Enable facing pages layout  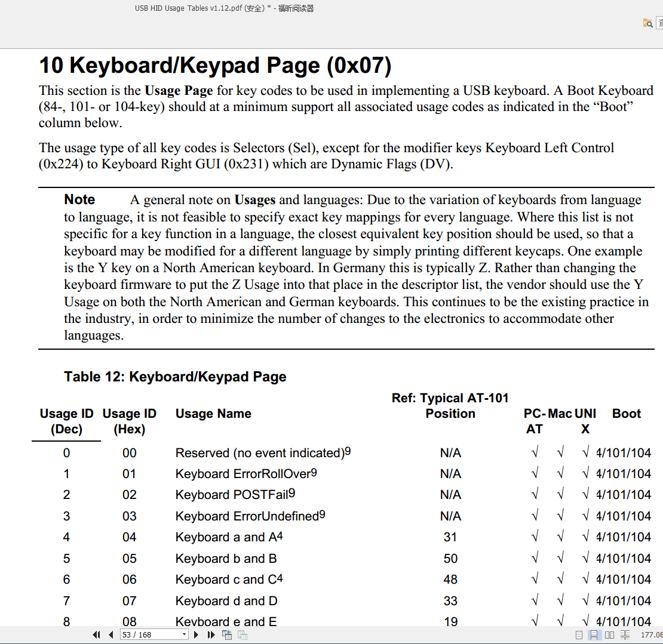[609, 634]
